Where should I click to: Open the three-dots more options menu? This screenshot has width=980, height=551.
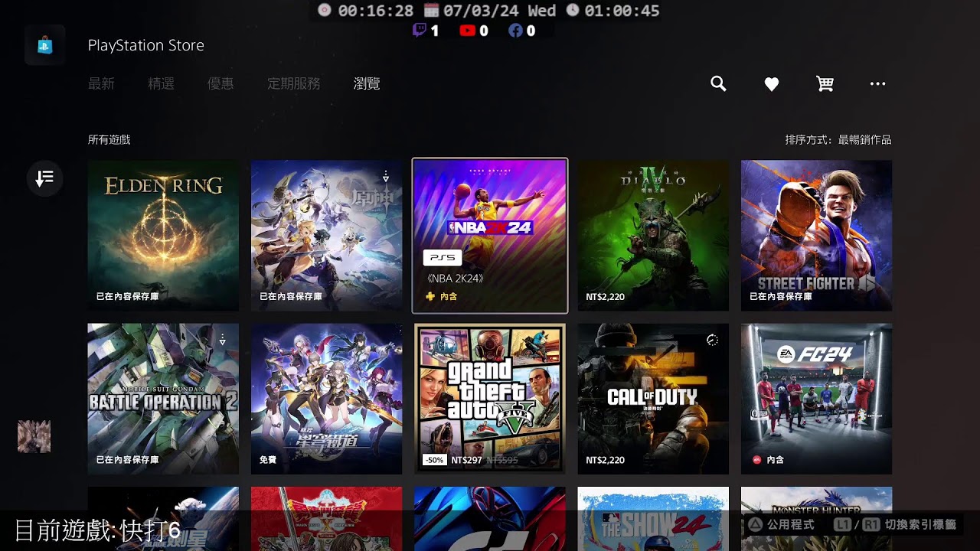(x=877, y=84)
